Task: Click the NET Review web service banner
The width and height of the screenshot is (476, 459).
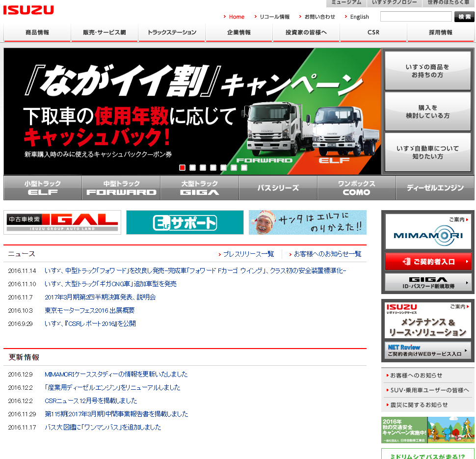Action: 428,351
